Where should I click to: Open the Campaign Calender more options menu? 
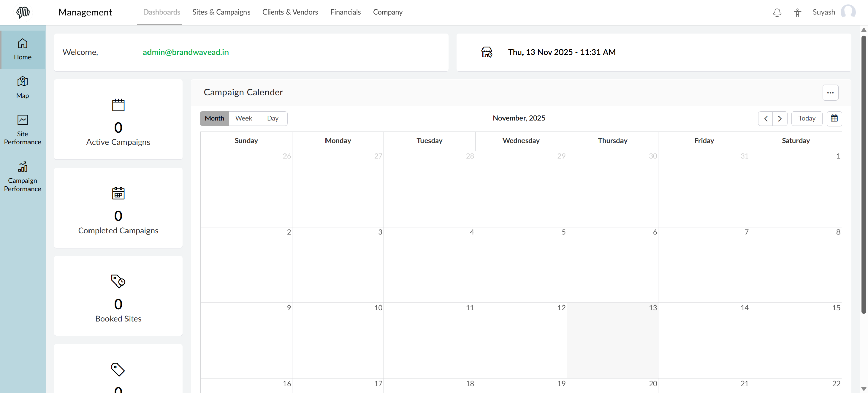pos(830,93)
